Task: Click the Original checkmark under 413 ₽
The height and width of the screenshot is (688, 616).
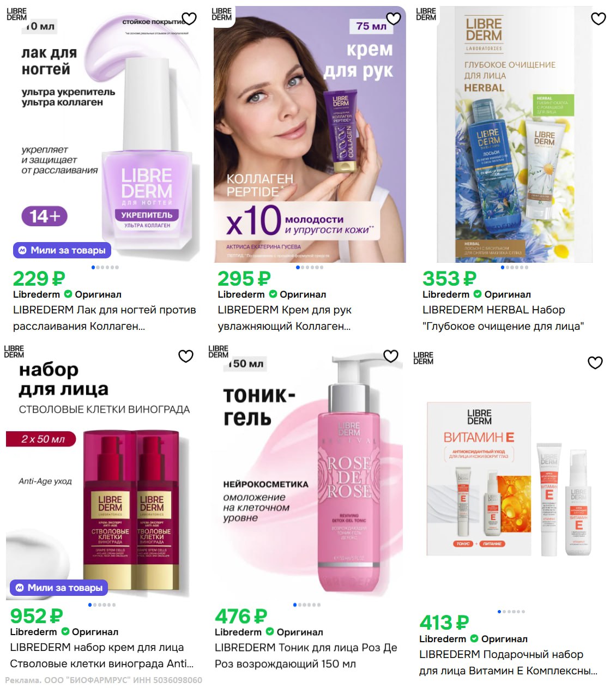Action: pyautogui.click(x=474, y=638)
